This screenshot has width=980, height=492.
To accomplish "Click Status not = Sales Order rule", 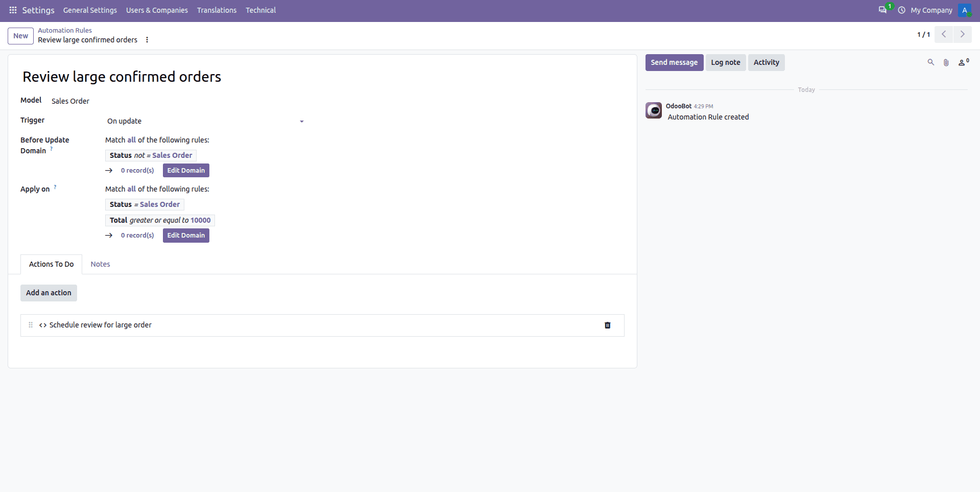I will 151,155.
